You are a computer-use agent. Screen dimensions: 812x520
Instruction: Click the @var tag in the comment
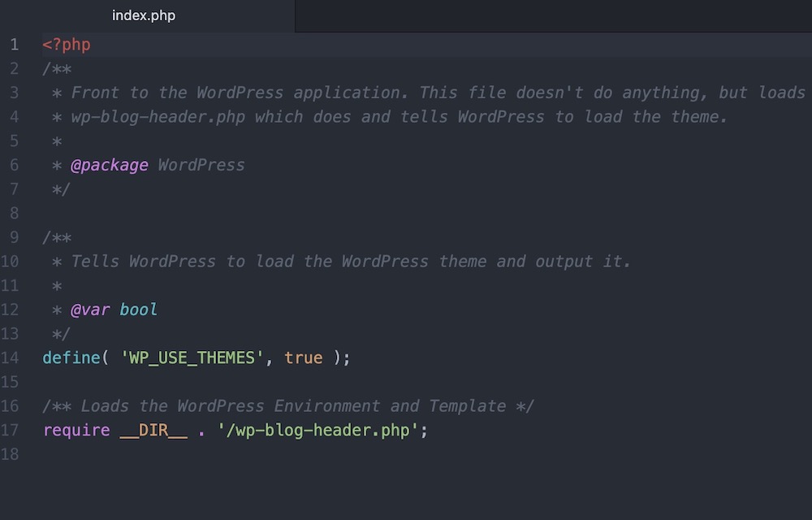(x=90, y=310)
